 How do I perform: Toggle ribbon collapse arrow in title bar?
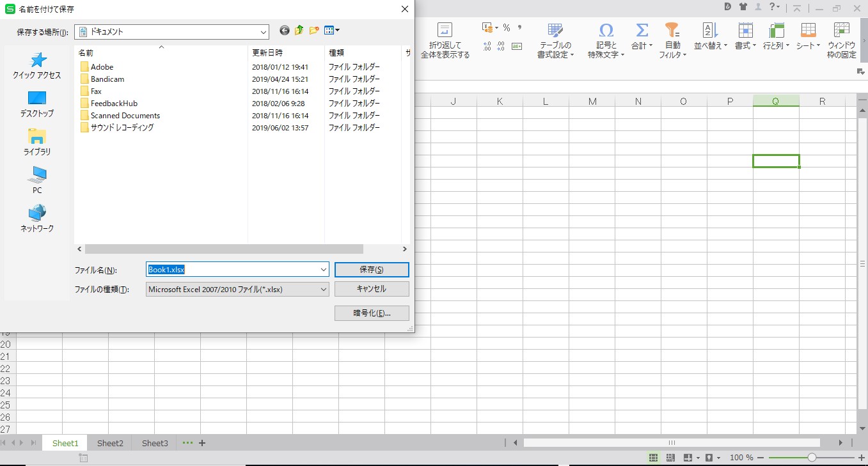tap(797, 8)
